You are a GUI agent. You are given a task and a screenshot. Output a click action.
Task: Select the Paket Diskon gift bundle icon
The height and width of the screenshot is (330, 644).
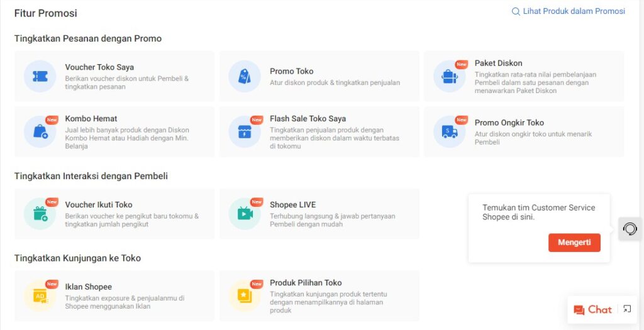coord(449,76)
